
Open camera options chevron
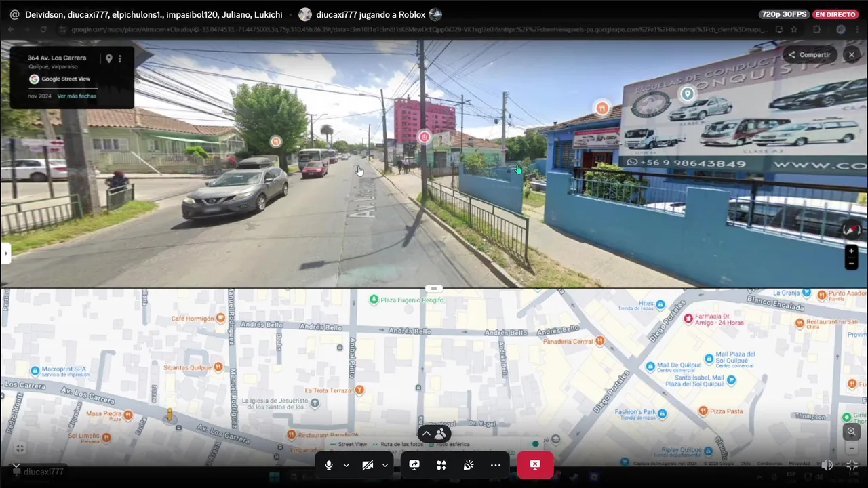pos(385,465)
